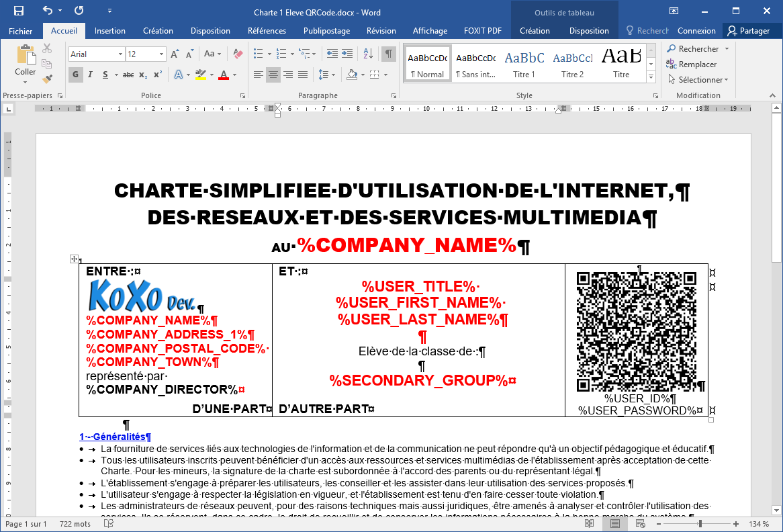783x532 pixels.
Task: Adjust the zoom slider handle
Action: tap(700, 523)
